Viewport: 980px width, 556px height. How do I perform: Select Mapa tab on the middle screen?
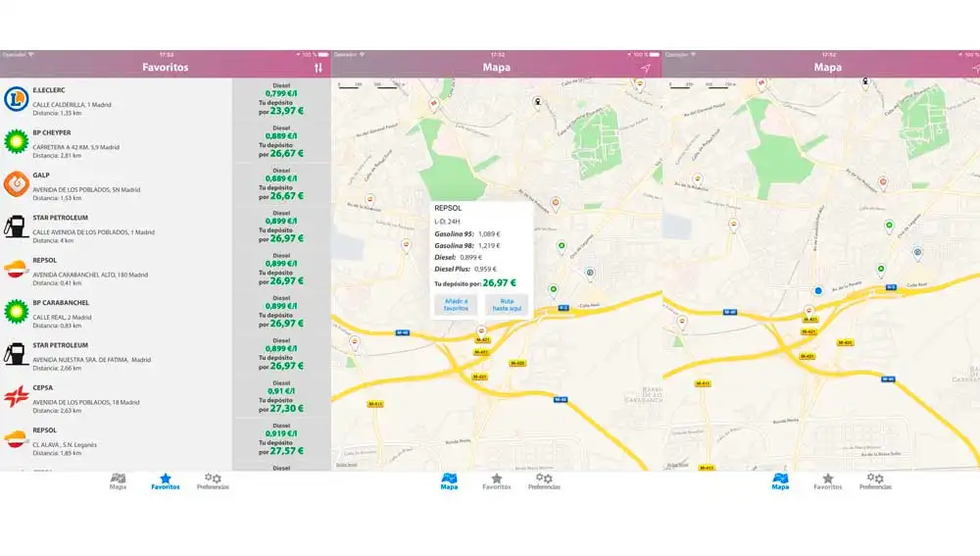click(x=449, y=480)
